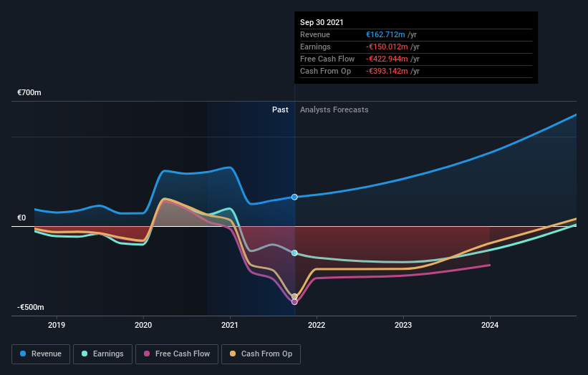
Task: Click the Free Cash Flow label in tooltip
Action: [327, 59]
